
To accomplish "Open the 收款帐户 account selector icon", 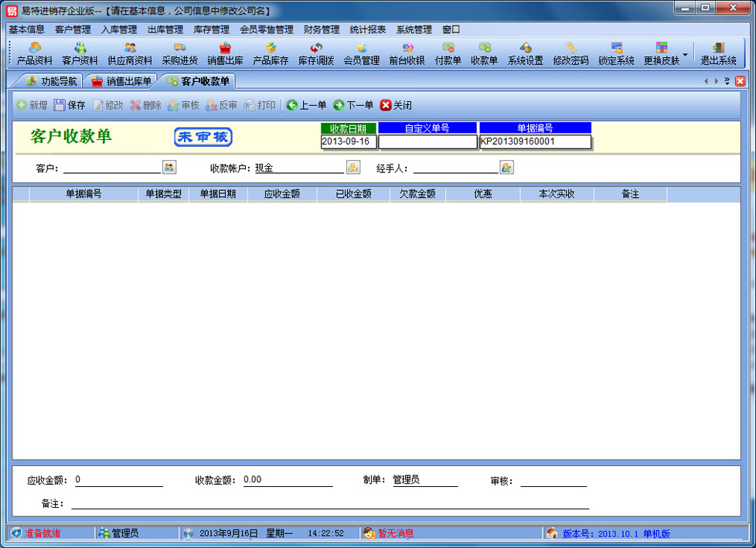I will tap(353, 167).
